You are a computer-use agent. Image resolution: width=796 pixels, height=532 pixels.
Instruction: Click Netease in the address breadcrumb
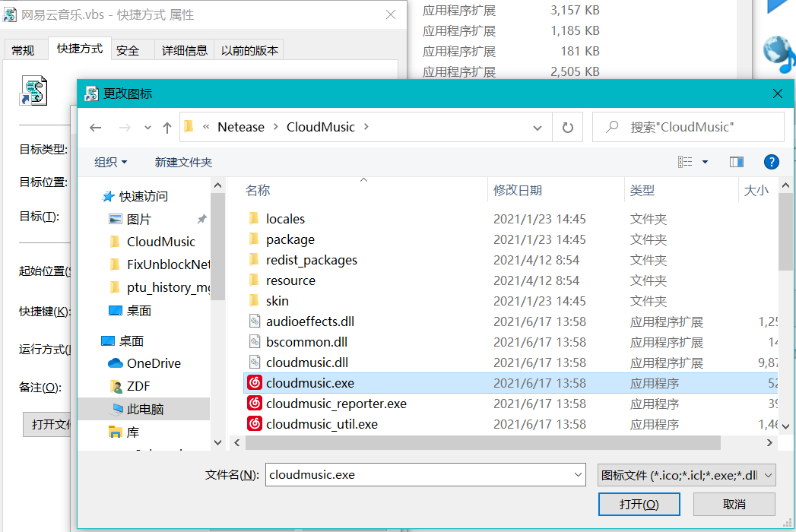click(241, 127)
